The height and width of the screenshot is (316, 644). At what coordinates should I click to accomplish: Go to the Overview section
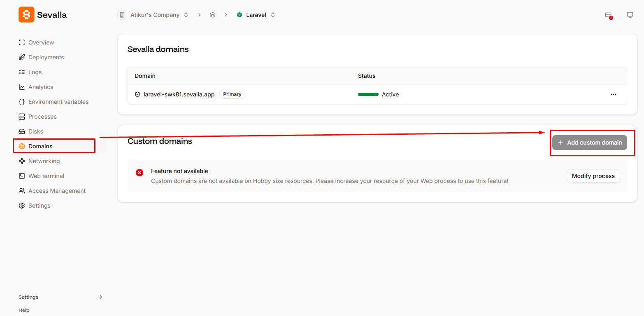click(x=41, y=42)
